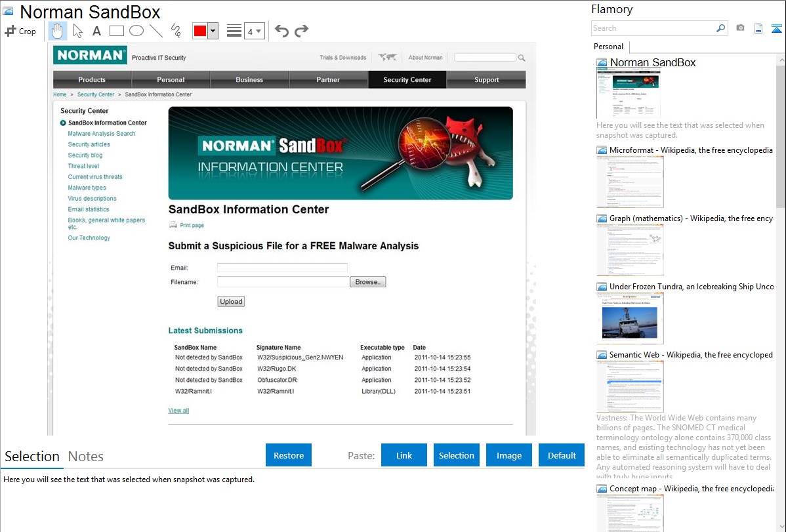Click the Flamory search magnifier icon
The image size is (786, 532).
(x=720, y=28)
